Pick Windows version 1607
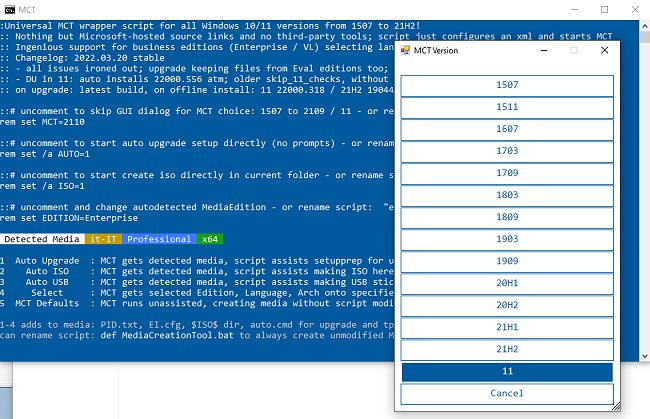Screen dimensions: 650x419 tap(507, 129)
